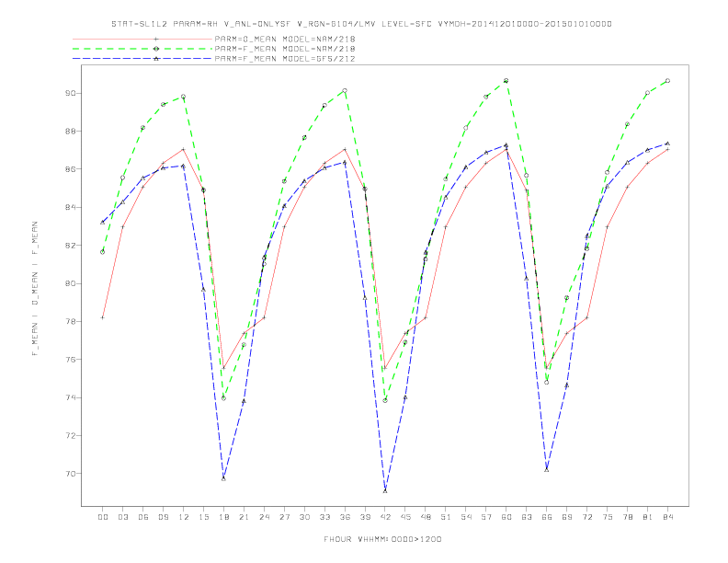This screenshot has height=563, width=728.
Task: Click the blue triangle data point at hour 00
Action: (x=103, y=223)
